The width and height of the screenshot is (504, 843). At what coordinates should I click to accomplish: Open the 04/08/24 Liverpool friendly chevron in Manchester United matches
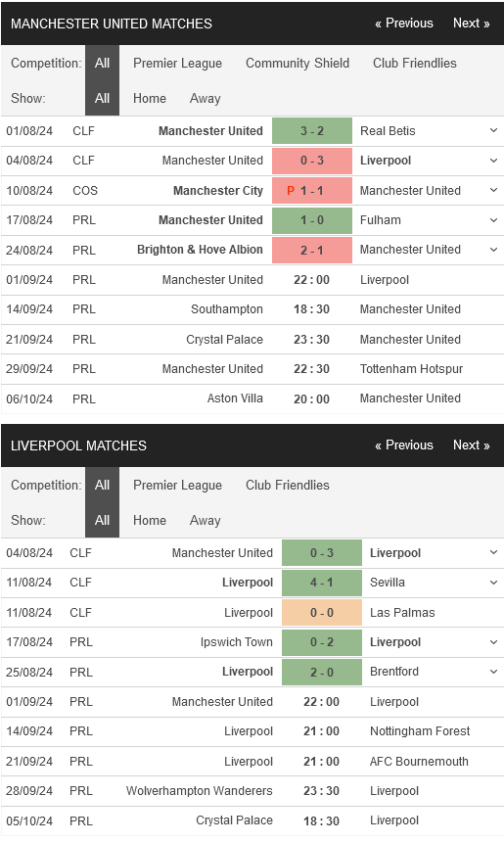pos(493,161)
